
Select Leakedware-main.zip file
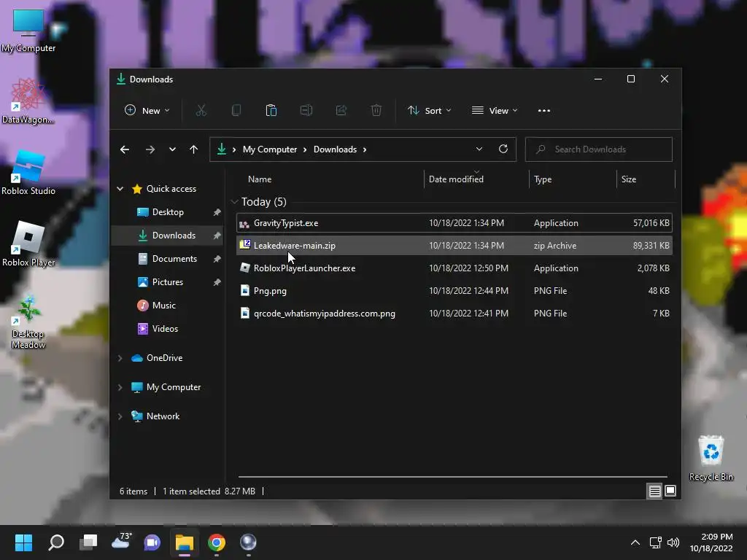pos(454,246)
